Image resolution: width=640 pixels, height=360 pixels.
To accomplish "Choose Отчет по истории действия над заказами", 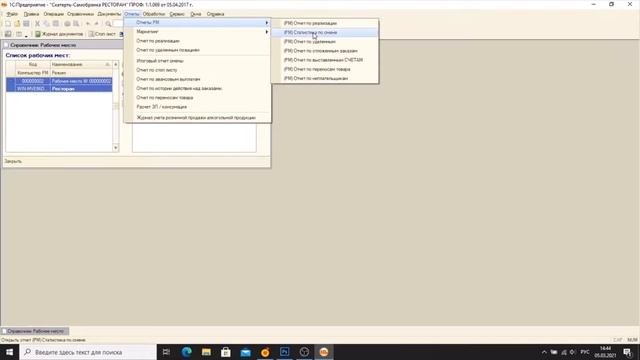I will tap(198, 88).
